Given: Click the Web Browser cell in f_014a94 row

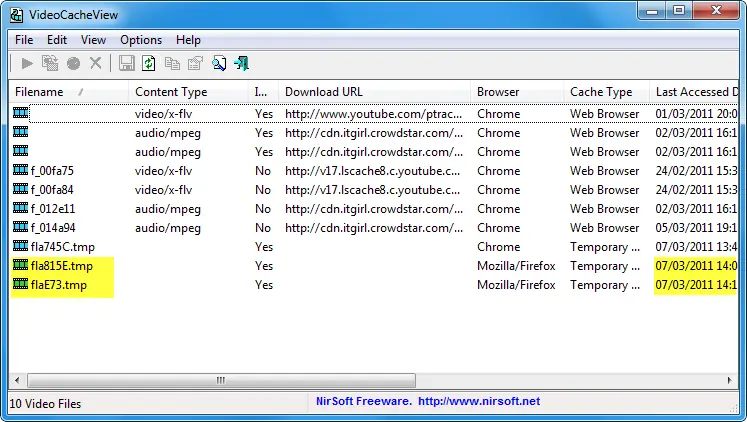Looking at the screenshot, I should (604, 228).
